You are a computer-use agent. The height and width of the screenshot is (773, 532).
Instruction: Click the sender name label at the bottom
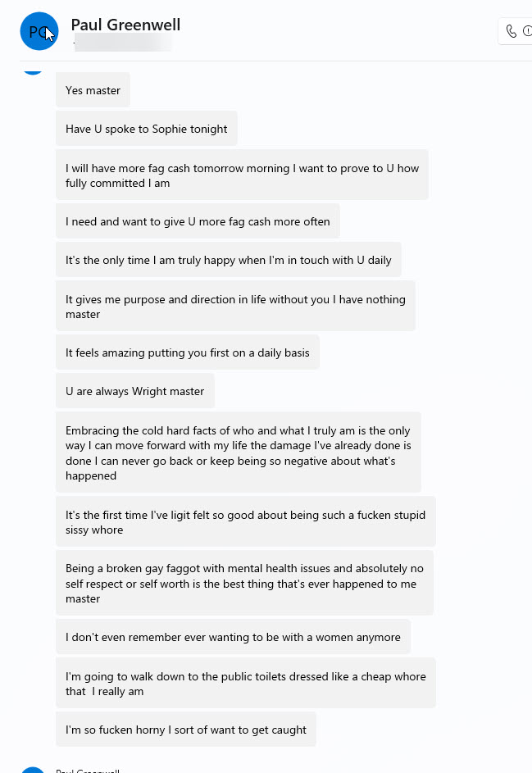pos(88,770)
